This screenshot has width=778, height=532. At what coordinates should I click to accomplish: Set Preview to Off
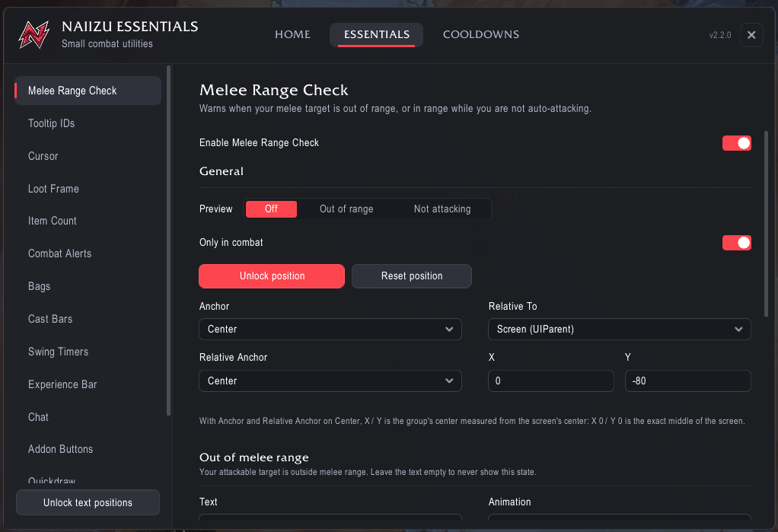pyautogui.click(x=272, y=209)
